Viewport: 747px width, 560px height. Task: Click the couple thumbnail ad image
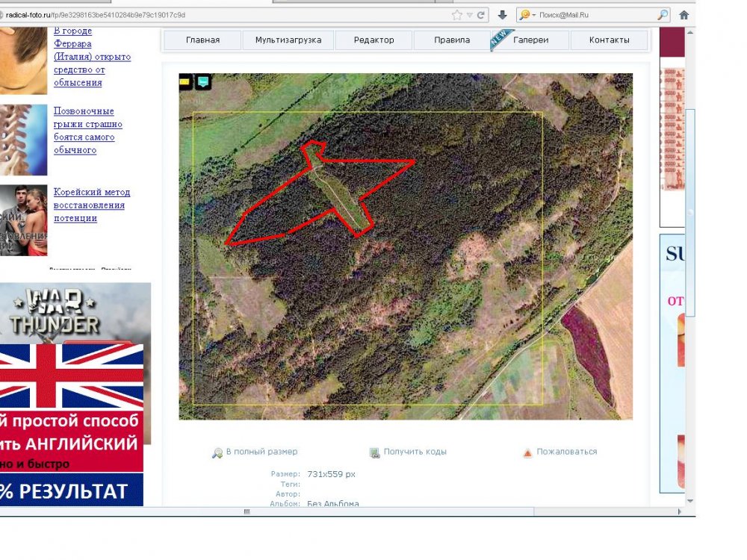[23, 220]
